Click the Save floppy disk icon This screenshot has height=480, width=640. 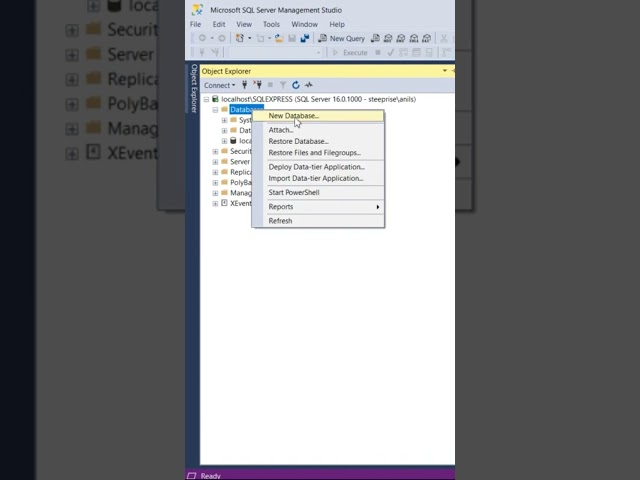292,38
